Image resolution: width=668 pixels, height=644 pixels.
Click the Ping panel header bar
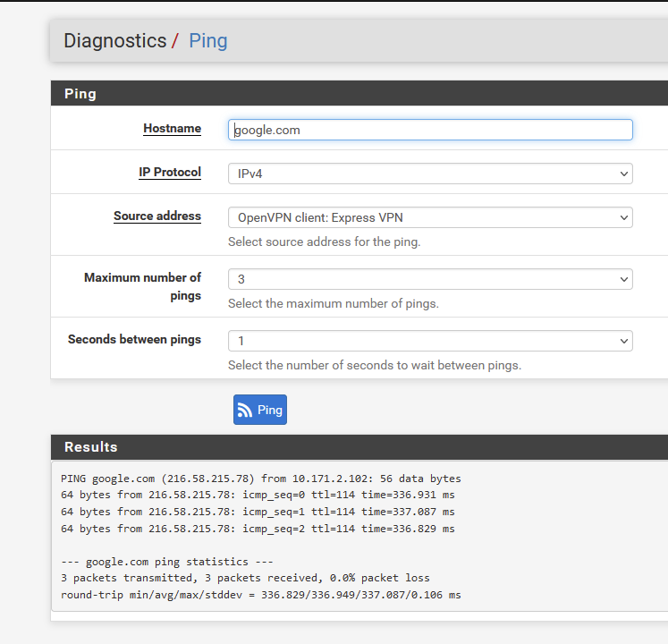point(359,93)
